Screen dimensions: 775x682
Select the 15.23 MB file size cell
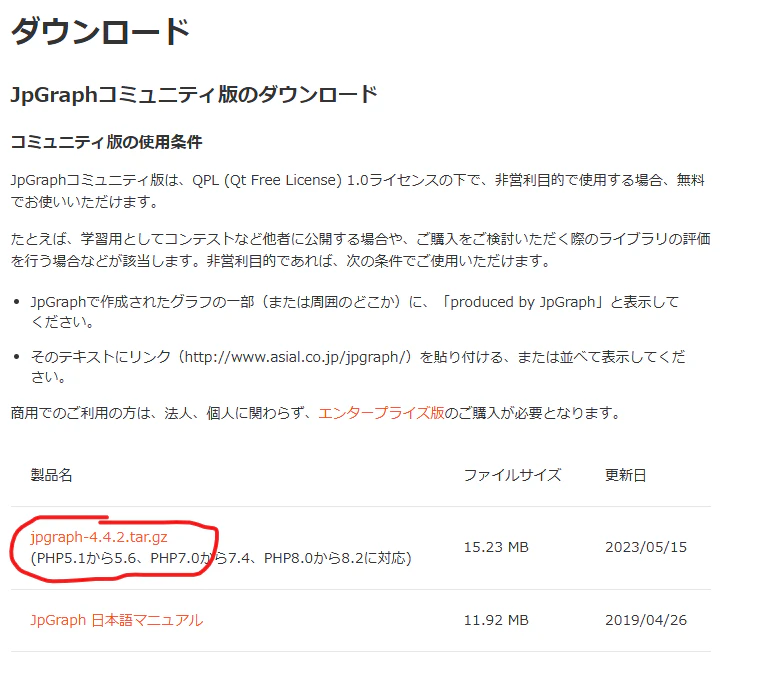[496, 547]
